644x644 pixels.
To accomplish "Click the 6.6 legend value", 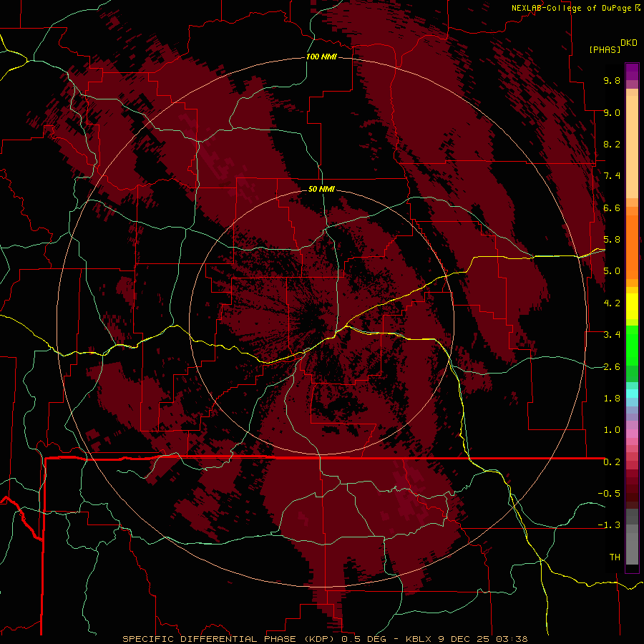I will point(612,208).
